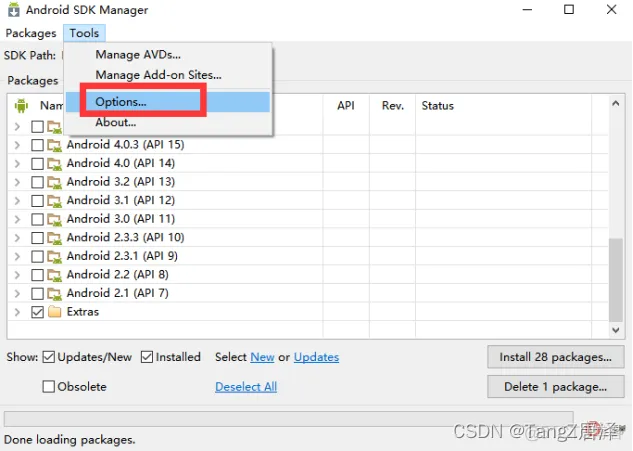
Task: Open the Packages menu
Action: pos(31,33)
